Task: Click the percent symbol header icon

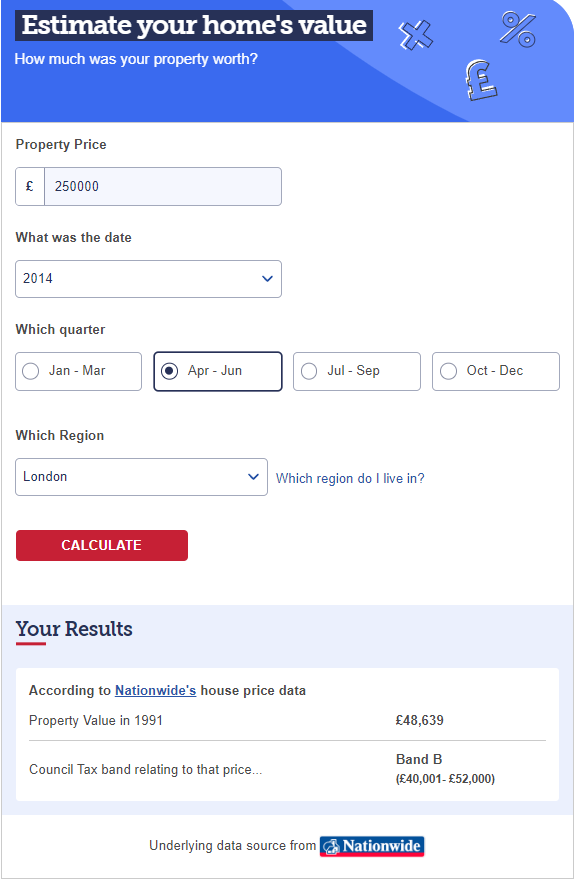Action: tap(518, 29)
